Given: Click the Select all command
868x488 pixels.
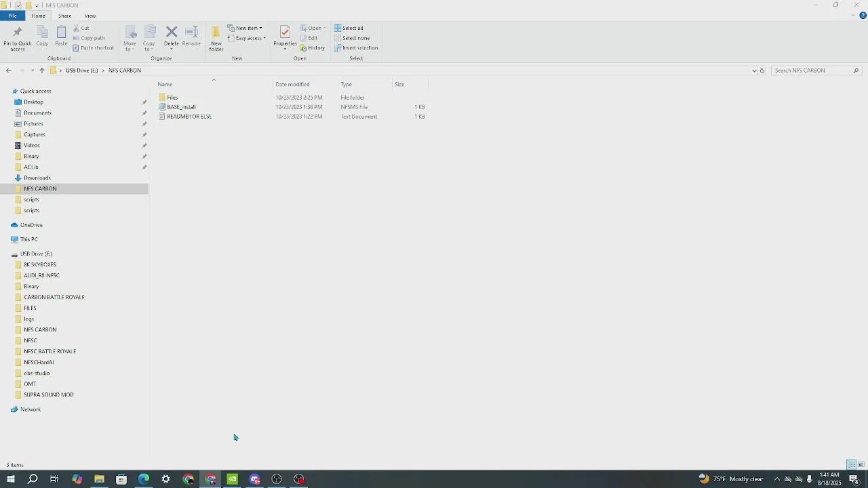Looking at the screenshot, I should pyautogui.click(x=349, y=28).
